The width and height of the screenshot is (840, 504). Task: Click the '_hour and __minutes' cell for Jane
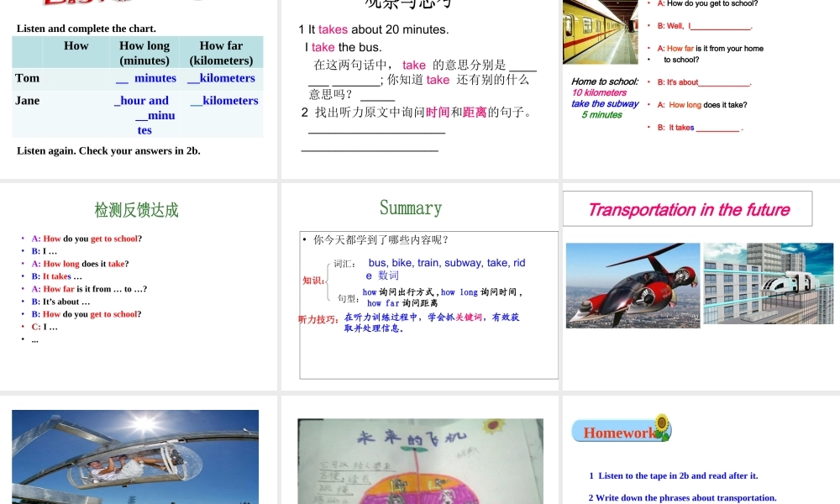click(144, 115)
